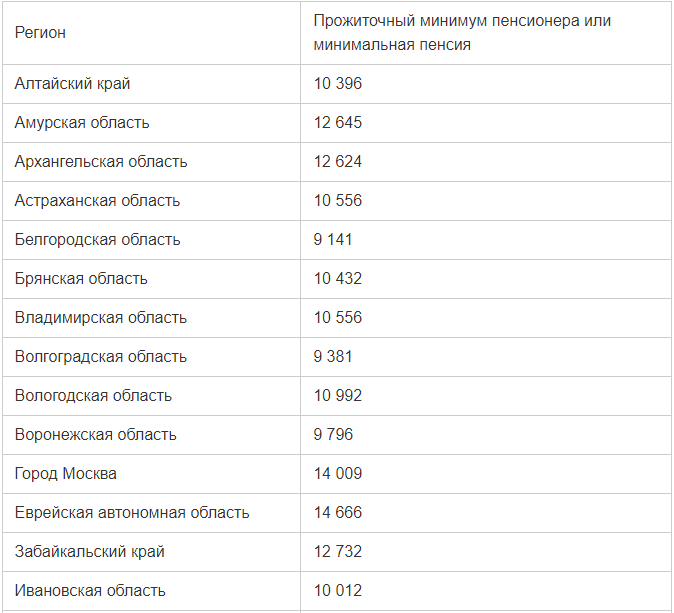Image resolution: width=674 pixels, height=613 pixels.
Task: Click the 'Волгоградская область' cell
Action: point(100,357)
